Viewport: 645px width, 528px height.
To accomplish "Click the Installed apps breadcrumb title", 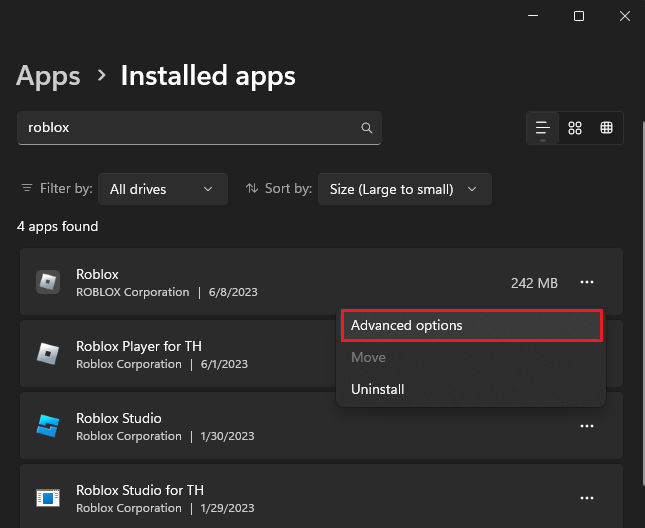I will (208, 76).
